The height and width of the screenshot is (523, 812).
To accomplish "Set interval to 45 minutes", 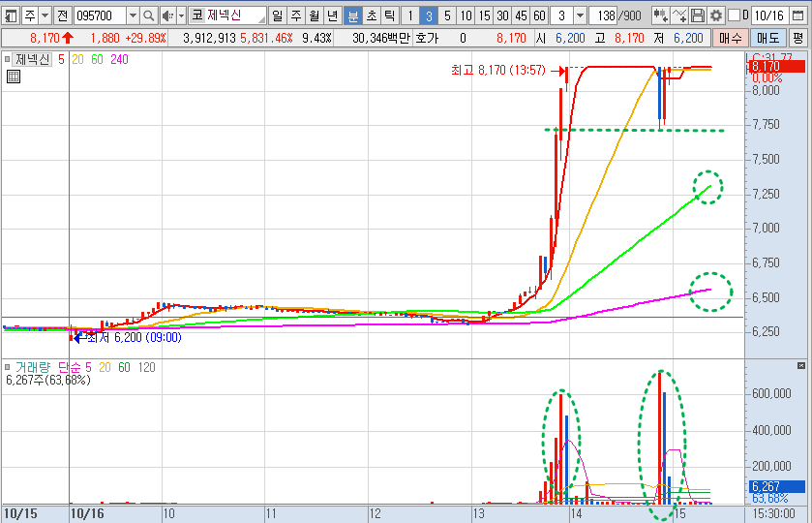I will point(521,15).
